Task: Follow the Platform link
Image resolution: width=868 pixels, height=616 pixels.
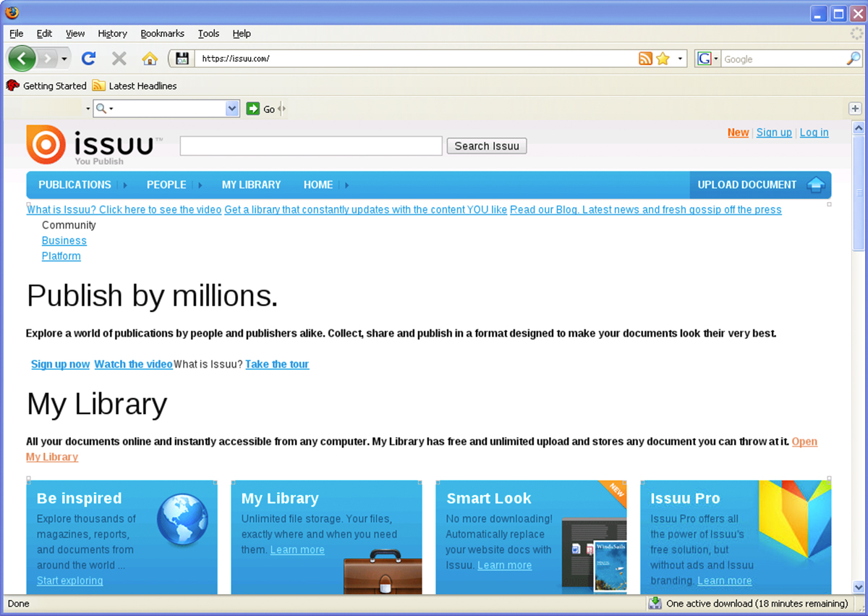Action: [x=61, y=256]
